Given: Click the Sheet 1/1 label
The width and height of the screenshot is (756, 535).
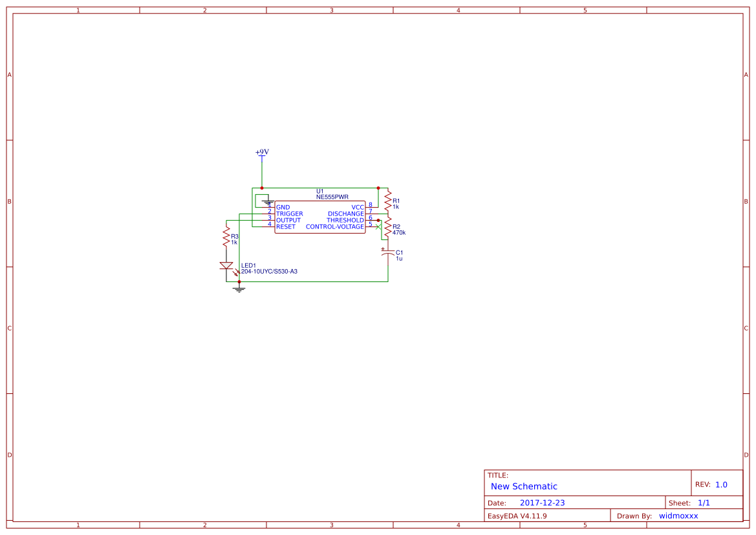Looking at the screenshot, I should 689,502.
